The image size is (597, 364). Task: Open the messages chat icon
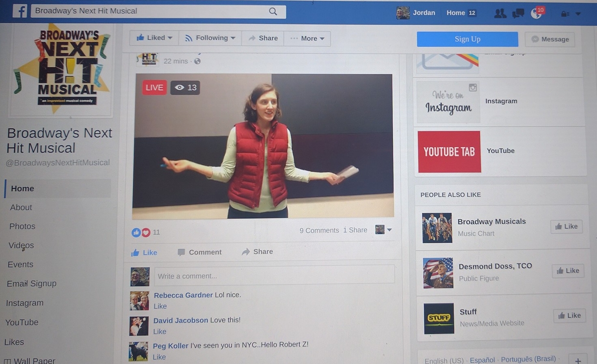click(518, 14)
